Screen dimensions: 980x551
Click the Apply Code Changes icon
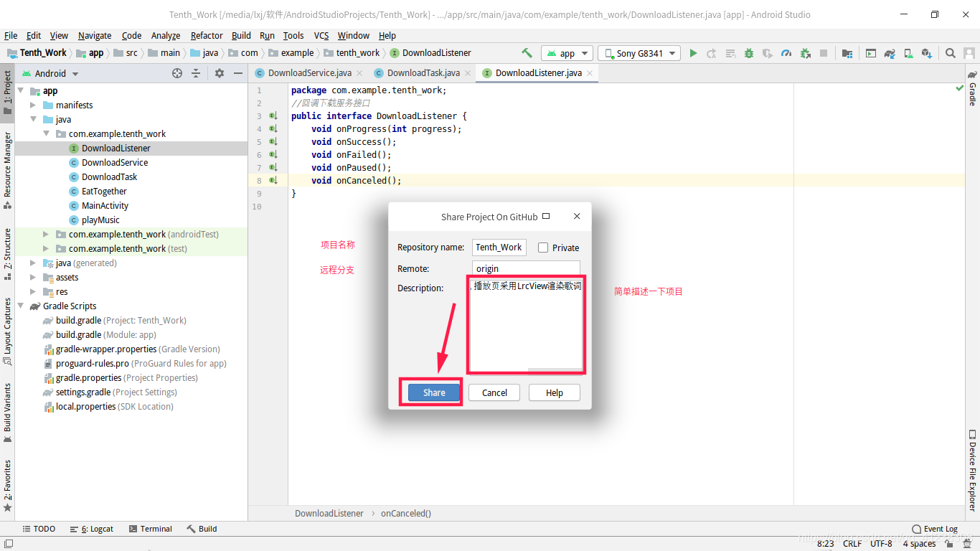click(x=730, y=53)
